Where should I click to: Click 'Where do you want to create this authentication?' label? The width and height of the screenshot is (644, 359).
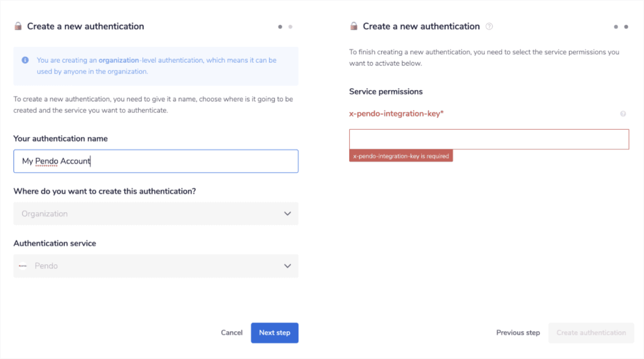105,191
